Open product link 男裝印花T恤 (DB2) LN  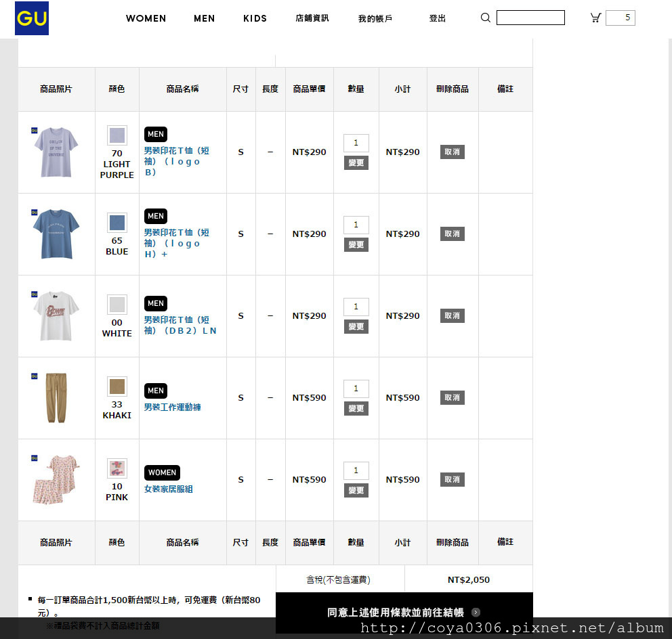180,325
